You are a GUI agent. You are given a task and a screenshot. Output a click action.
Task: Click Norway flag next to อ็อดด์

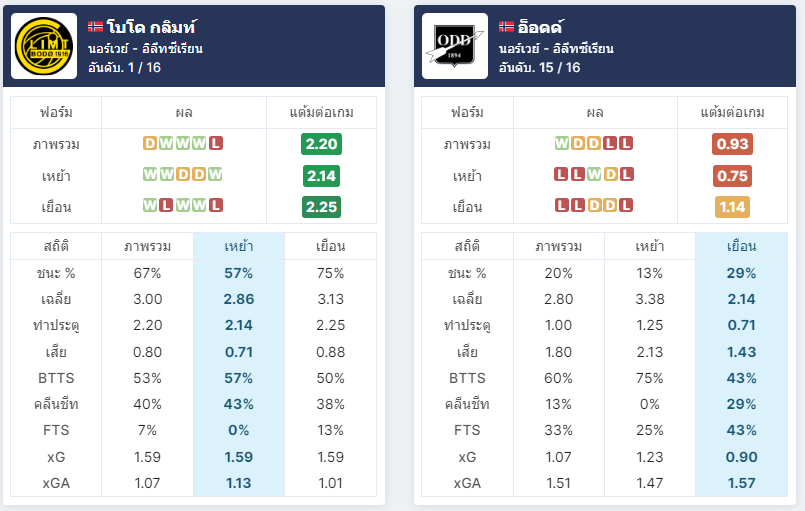click(x=506, y=26)
